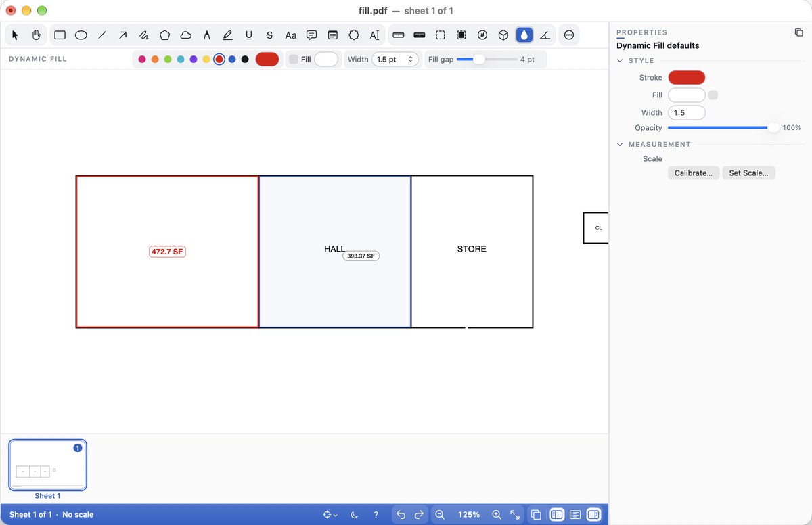This screenshot has height=525, width=812.
Task: Toggle the Fill checkbox in the toolbar
Action: 293,60
